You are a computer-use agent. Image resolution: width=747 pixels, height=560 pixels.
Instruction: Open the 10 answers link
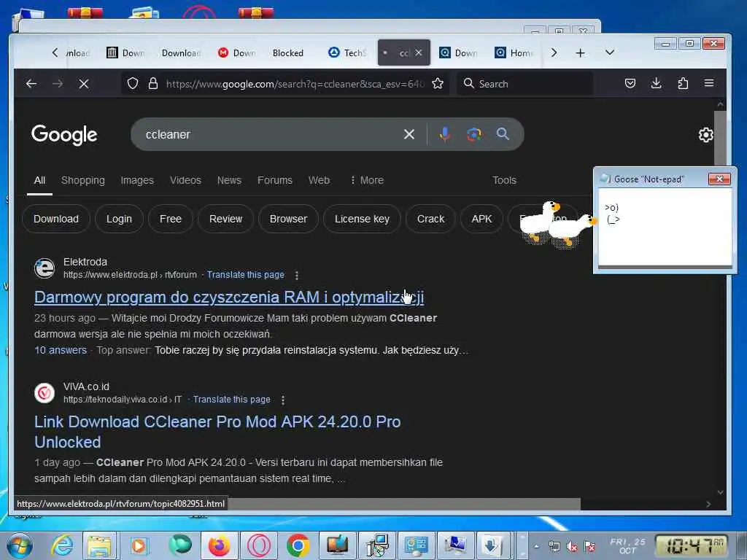coord(61,351)
